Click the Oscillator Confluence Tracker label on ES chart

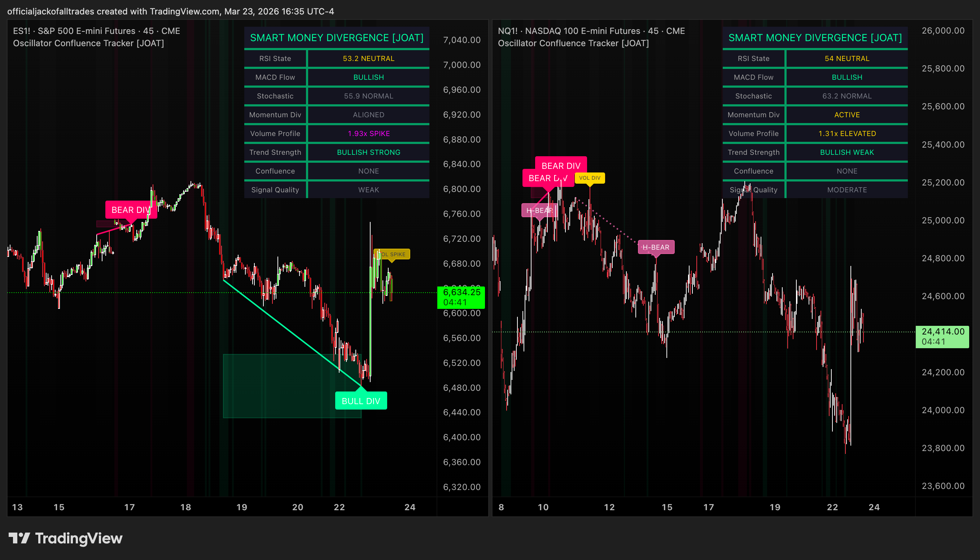coord(88,43)
